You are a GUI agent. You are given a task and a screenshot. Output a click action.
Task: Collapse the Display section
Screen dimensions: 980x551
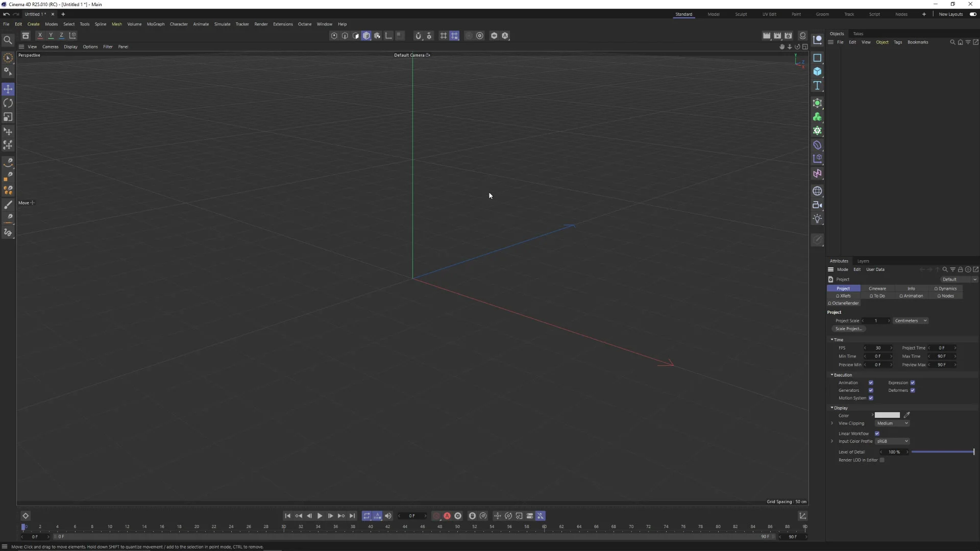tap(832, 408)
